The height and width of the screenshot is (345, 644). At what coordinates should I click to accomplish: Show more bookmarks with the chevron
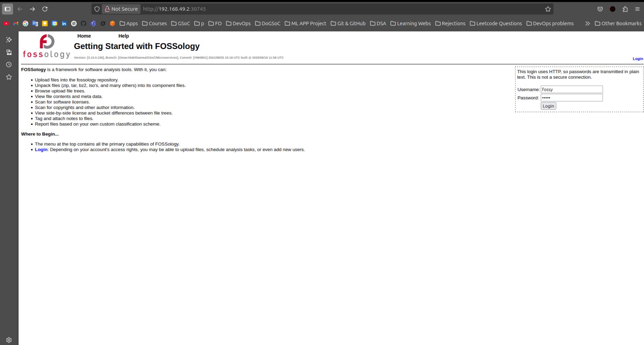pyautogui.click(x=587, y=23)
